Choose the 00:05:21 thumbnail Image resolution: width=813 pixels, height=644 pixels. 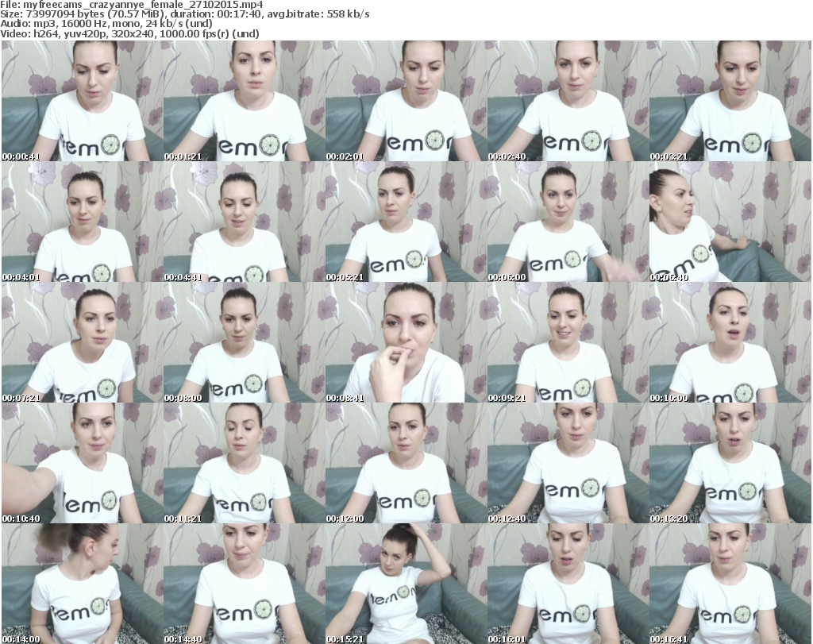click(x=406, y=222)
